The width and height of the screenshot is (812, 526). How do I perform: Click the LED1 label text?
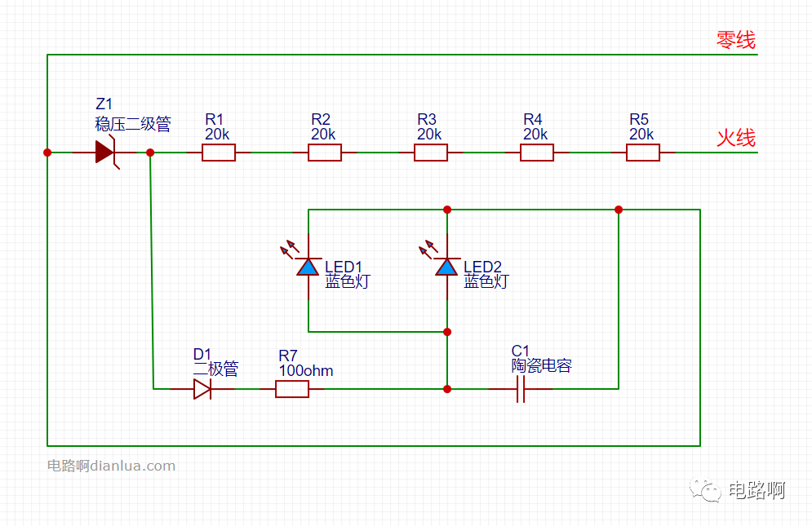point(344,267)
